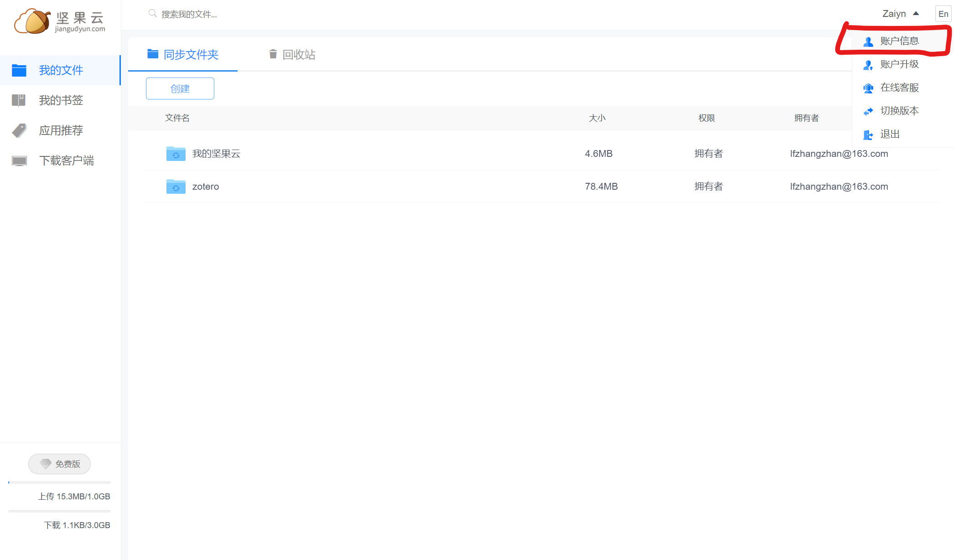Viewport: 954px width, 560px height.
Task: Click 拥有者 permission in zotero row
Action: point(709,187)
